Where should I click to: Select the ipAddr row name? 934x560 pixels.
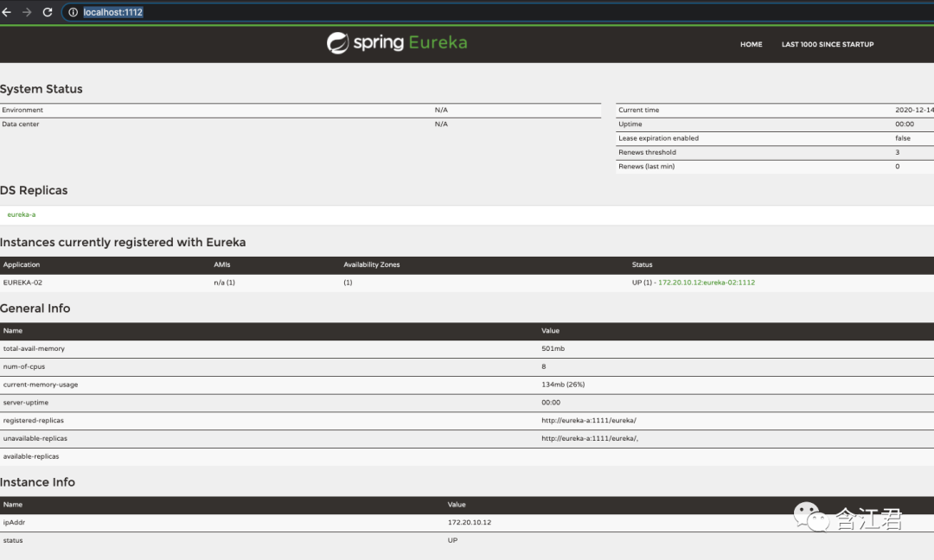click(15, 523)
